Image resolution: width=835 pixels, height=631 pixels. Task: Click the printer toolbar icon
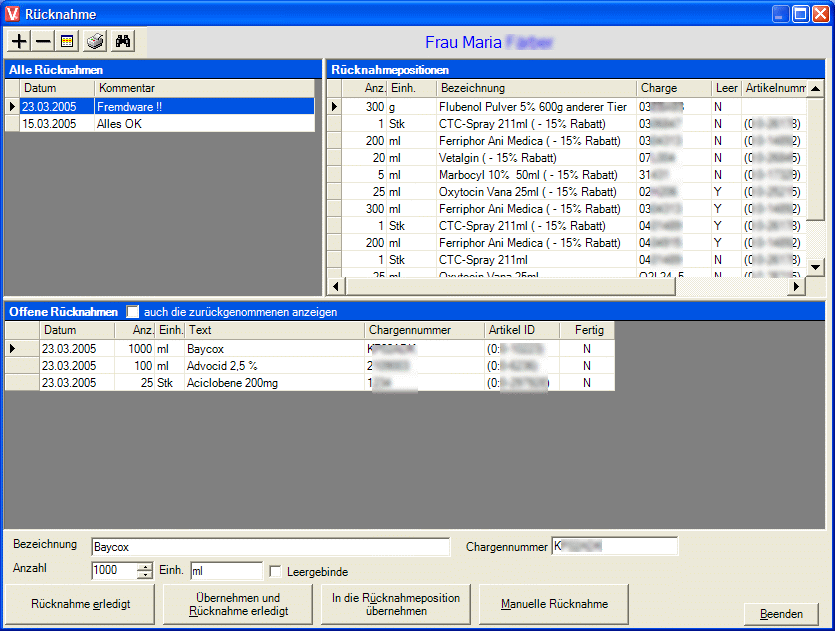click(95, 42)
